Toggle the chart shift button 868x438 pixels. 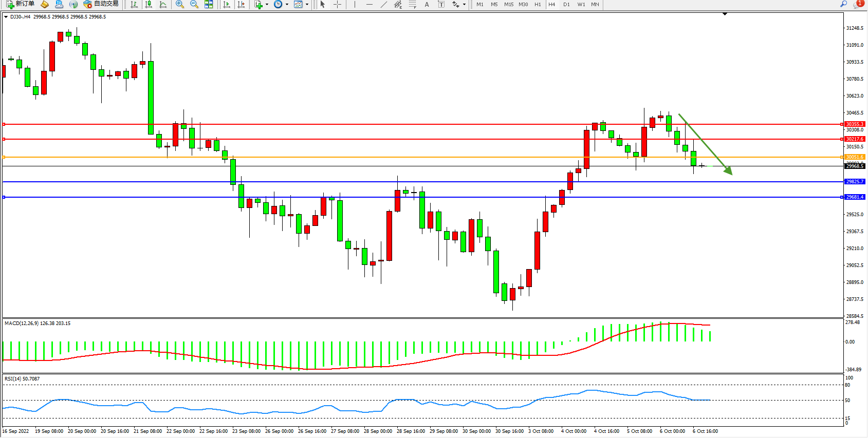pos(241,4)
